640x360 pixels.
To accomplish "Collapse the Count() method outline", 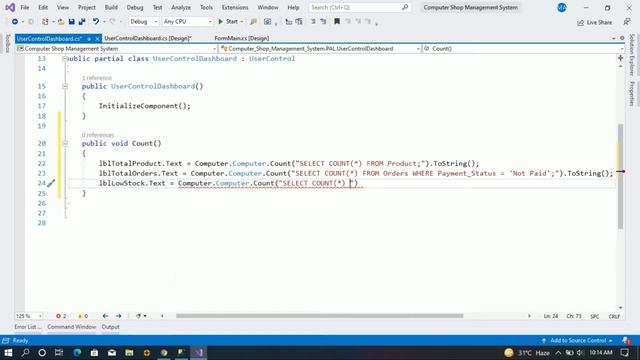I will 65,144.
